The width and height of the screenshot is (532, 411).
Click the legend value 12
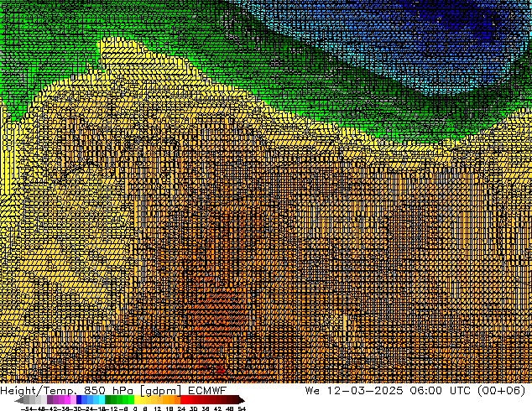point(158,408)
